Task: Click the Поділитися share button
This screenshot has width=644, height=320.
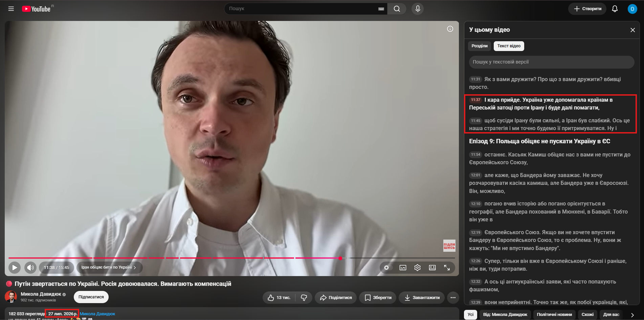Action: (336, 298)
